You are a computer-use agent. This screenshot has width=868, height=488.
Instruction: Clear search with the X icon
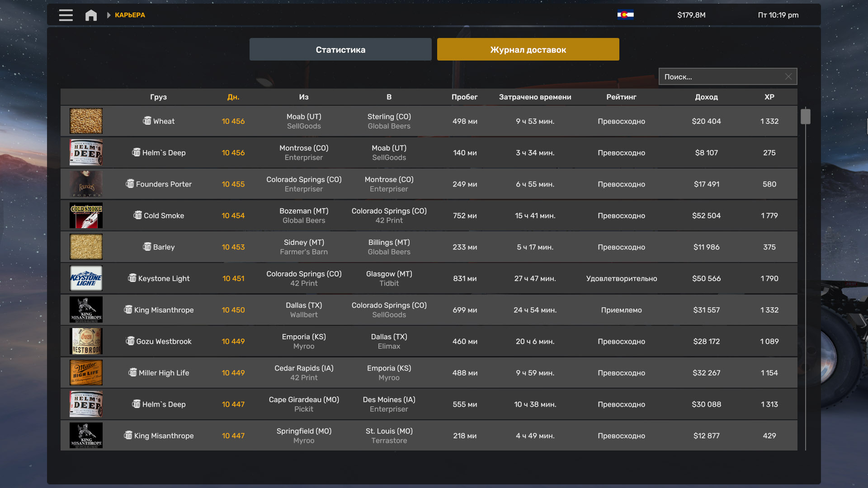pyautogui.click(x=788, y=77)
